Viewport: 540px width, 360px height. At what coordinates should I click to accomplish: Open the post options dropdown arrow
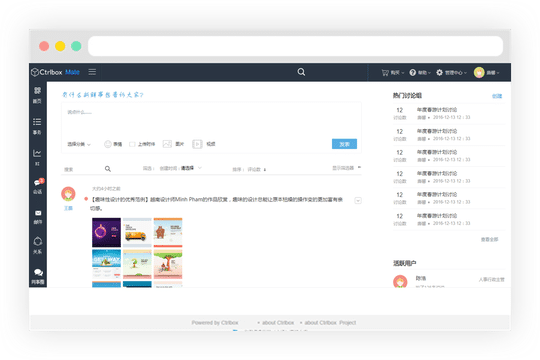358,200
